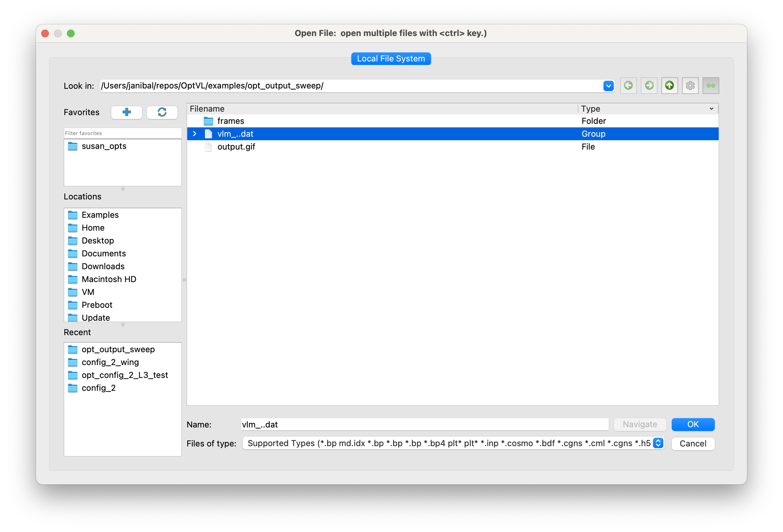The height and width of the screenshot is (532, 783).
Task: Open recent folder config_2_wing
Action: pos(123,362)
